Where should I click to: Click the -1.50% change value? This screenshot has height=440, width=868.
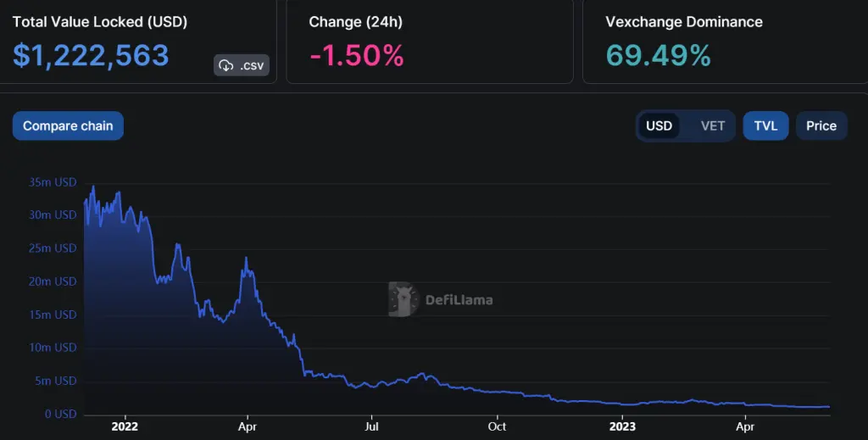point(357,56)
